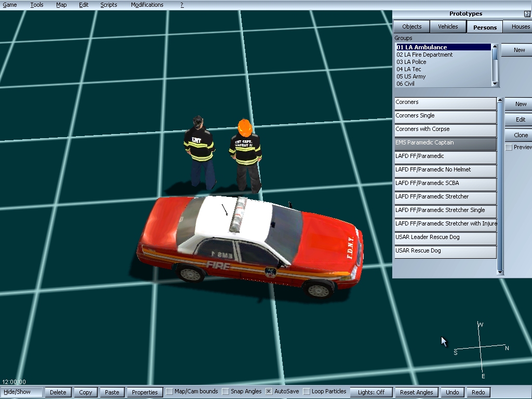This screenshot has width=532, height=399.
Task: Select LAFD FF/Paramedic Stretcher prototype
Action: [445, 198]
